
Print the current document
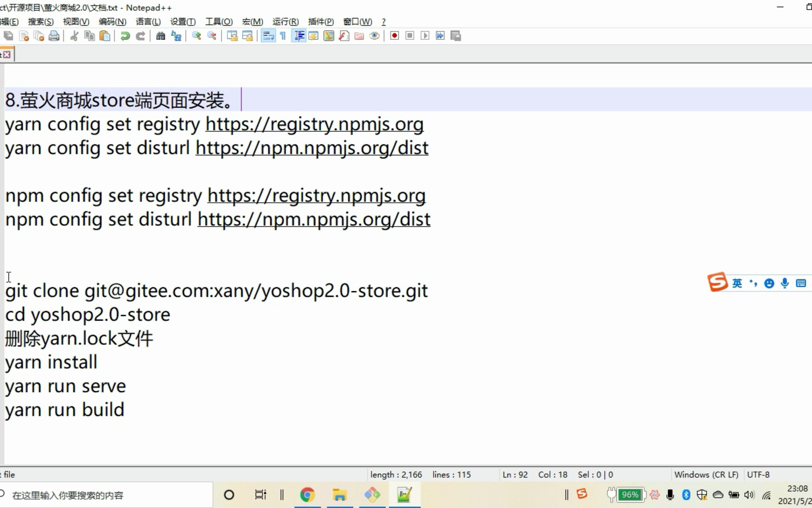(x=54, y=36)
